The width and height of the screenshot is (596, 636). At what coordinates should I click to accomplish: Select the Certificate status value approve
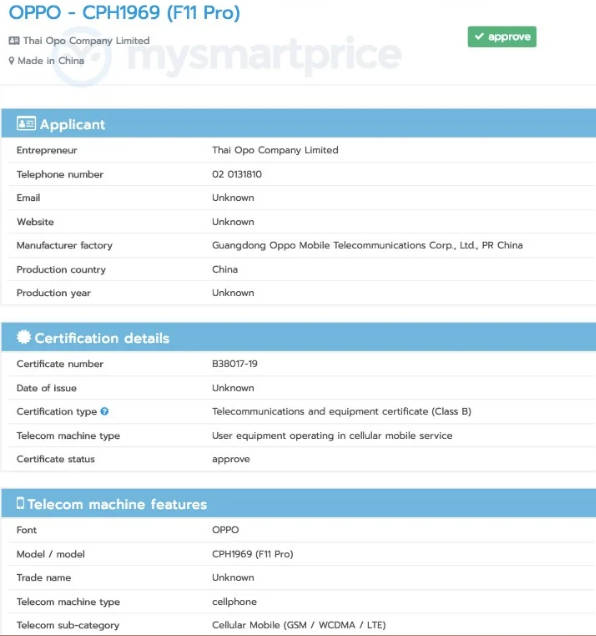231,460
